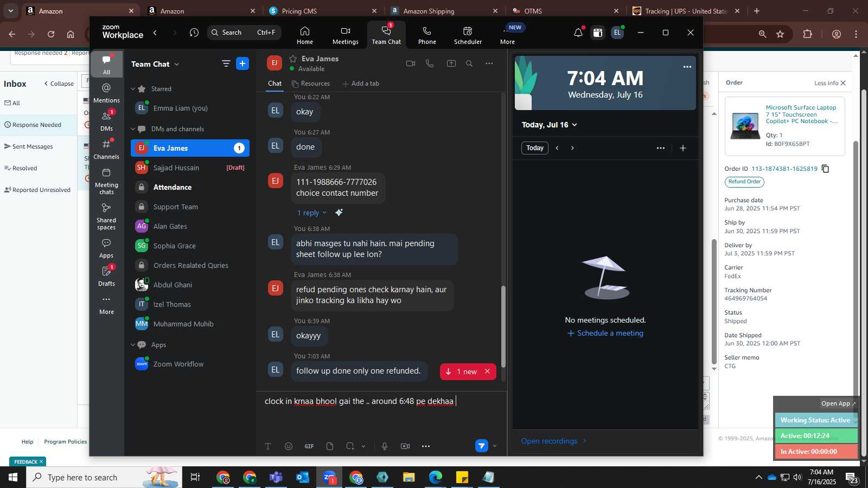Open the GIF picker
This screenshot has height=488, width=868.
tap(309, 446)
